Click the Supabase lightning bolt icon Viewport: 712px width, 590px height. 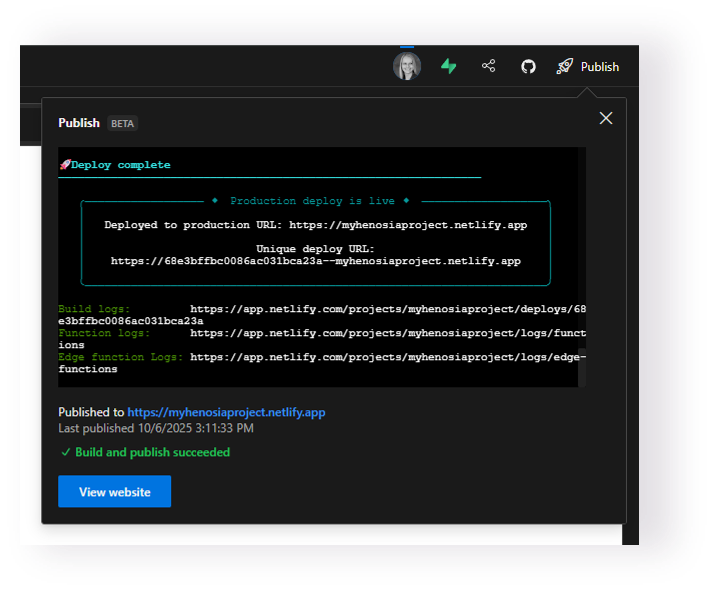(449, 66)
